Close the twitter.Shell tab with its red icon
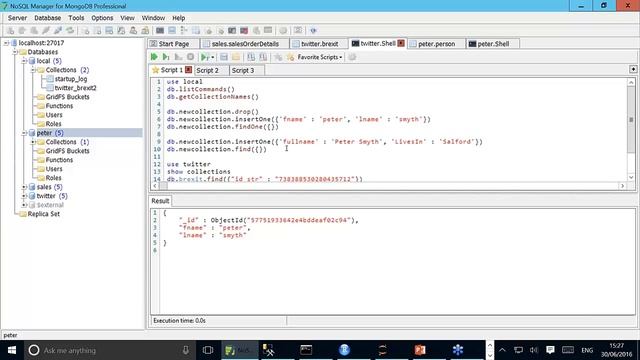Image resolution: width=640 pixels, height=360 pixels. 401,43
